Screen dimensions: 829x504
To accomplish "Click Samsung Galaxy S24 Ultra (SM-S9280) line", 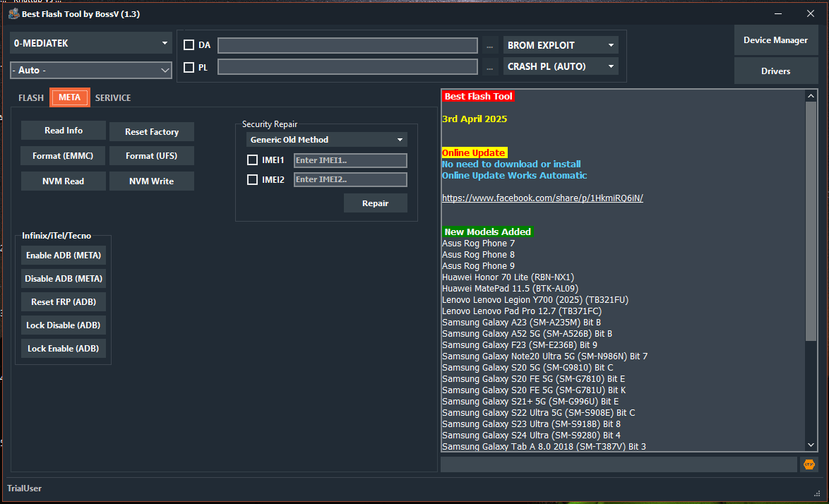I will [x=531, y=436].
